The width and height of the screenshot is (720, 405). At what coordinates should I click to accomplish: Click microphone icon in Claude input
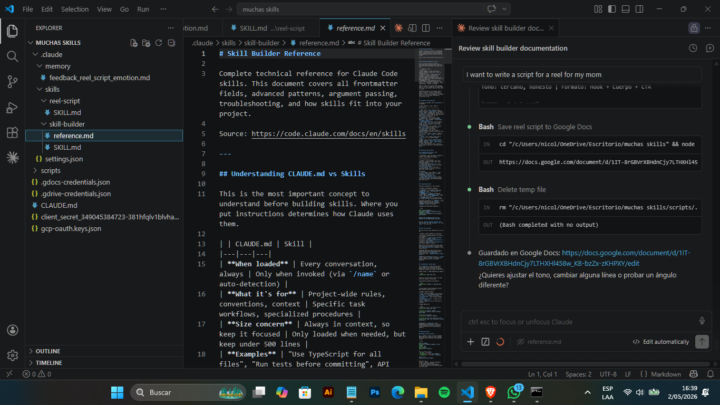click(x=702, y=321)
